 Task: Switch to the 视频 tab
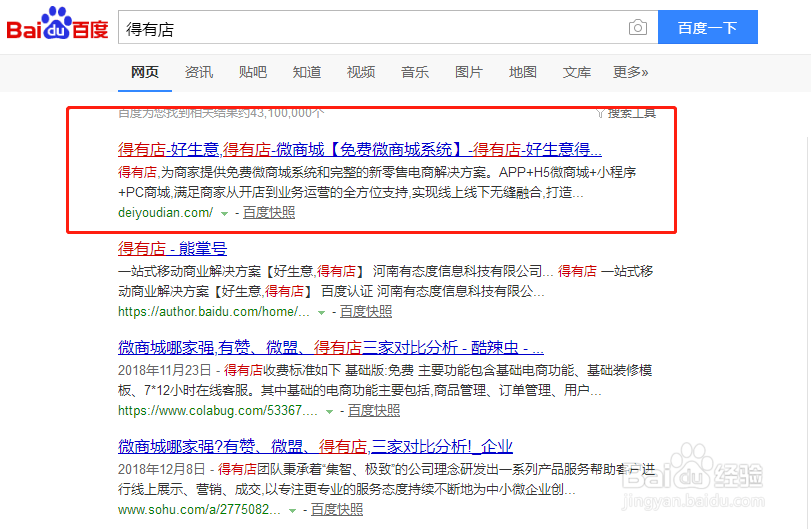pos(361,72)
